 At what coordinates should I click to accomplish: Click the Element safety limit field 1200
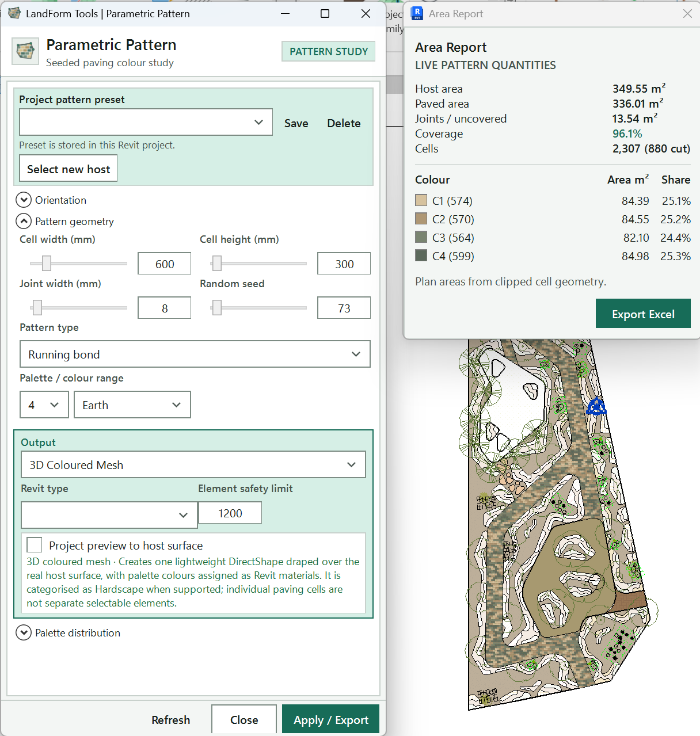tap(230, 513)
